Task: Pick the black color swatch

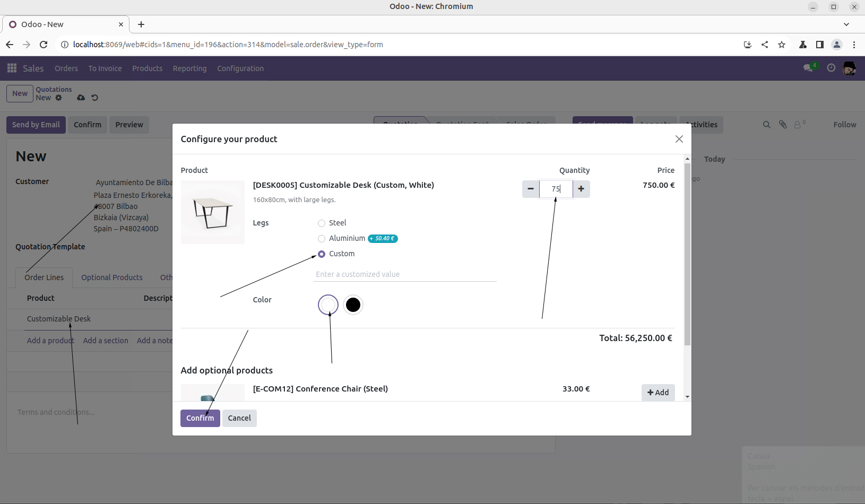Action: (x=353, y=305)
